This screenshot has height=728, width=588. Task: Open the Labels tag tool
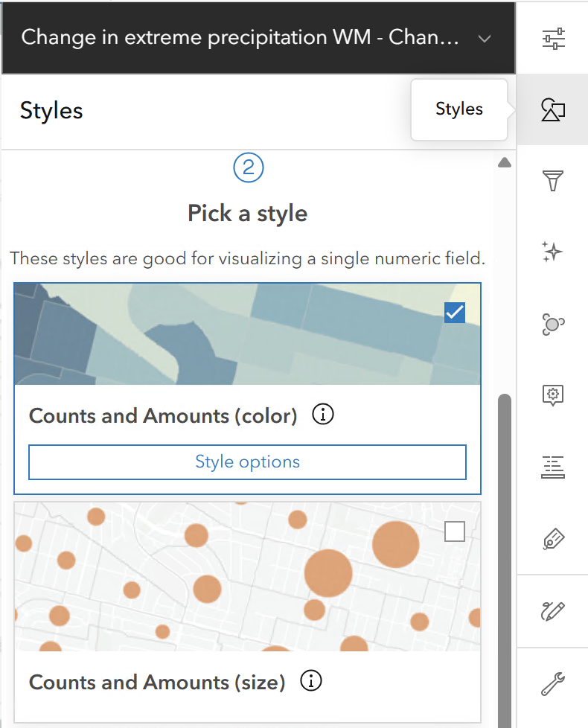[x=553, y=539]
